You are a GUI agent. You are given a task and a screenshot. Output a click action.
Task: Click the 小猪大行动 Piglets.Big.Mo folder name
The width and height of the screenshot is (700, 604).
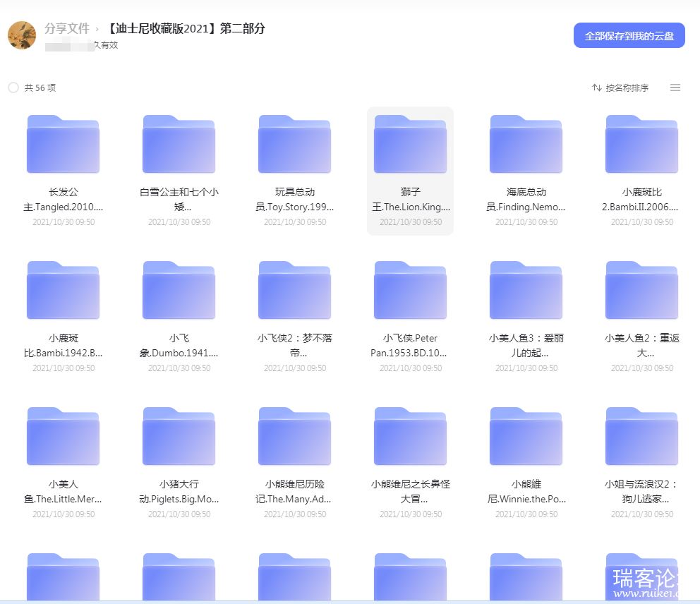click(179, 492)
